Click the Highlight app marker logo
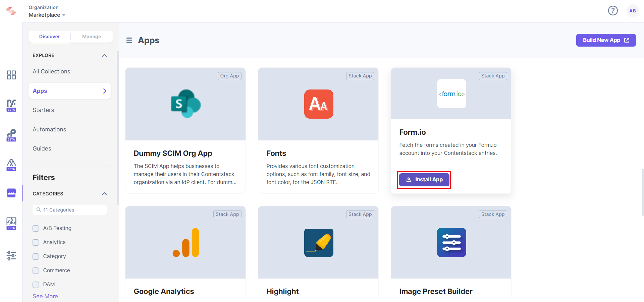 point(319,243)
